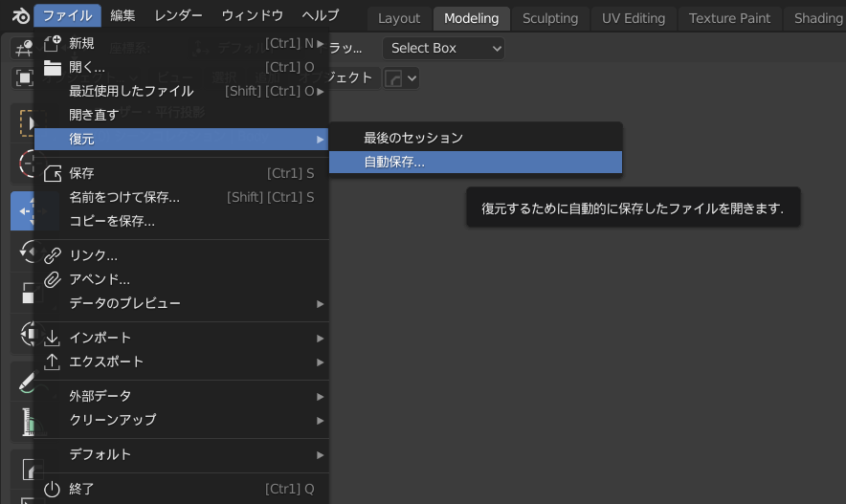846x504 pixels.
Task: Choose リンク... from the file menu
Action: click(181, 255)
